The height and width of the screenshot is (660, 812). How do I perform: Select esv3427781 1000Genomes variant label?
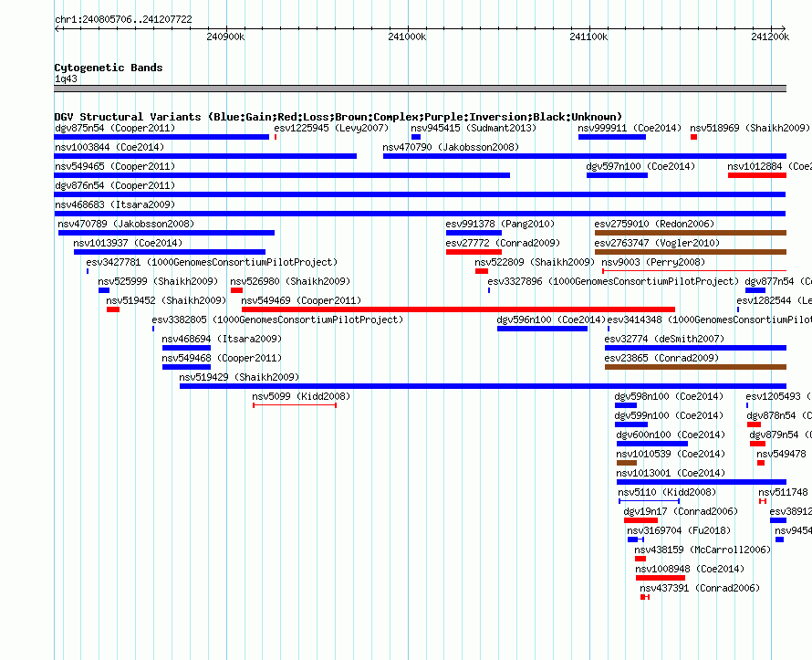[x=212, y=262]
